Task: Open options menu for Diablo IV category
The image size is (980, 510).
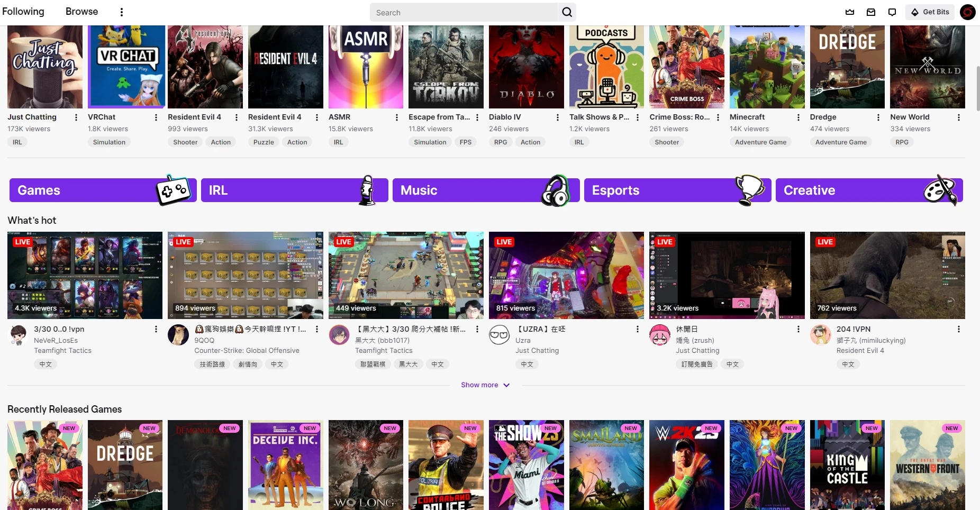Action: [x=557, y=117]
